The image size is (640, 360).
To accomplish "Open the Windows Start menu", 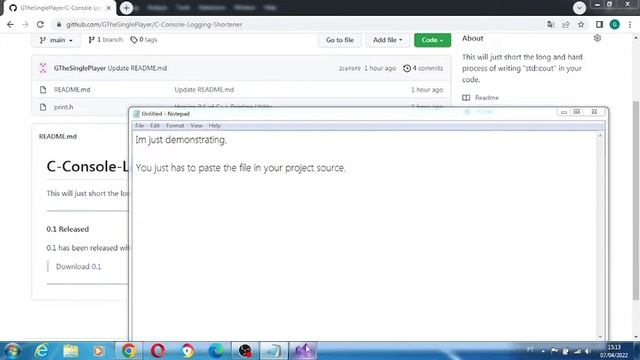I will click(12, 351).
